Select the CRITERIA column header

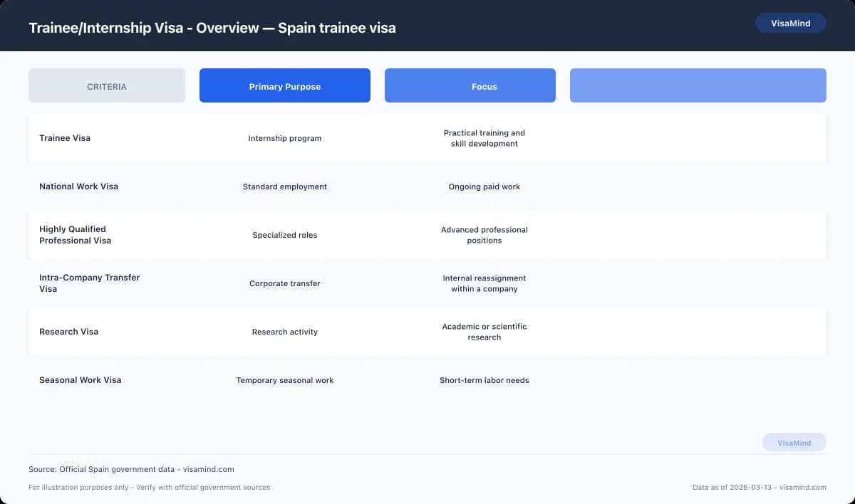pyautogui.click(x=106, y=85)
